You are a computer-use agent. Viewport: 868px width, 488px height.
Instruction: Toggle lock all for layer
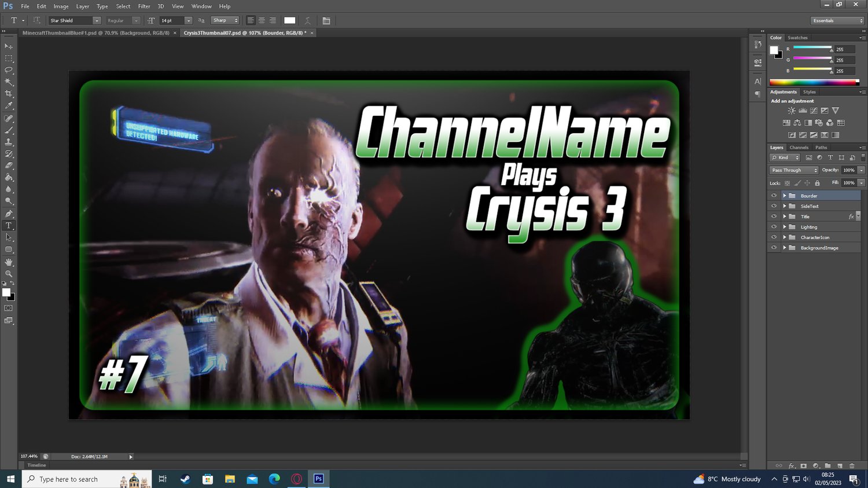tap(817, 183)
